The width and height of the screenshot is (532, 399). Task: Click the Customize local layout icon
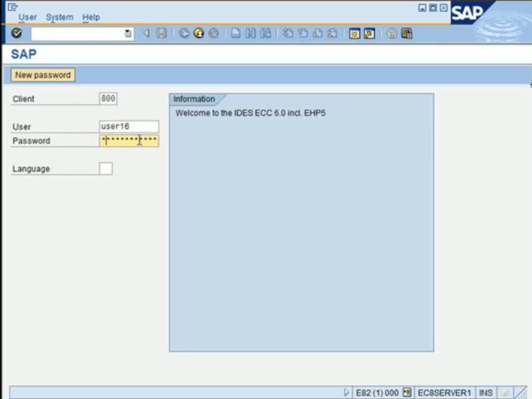[x=407, y=33]
